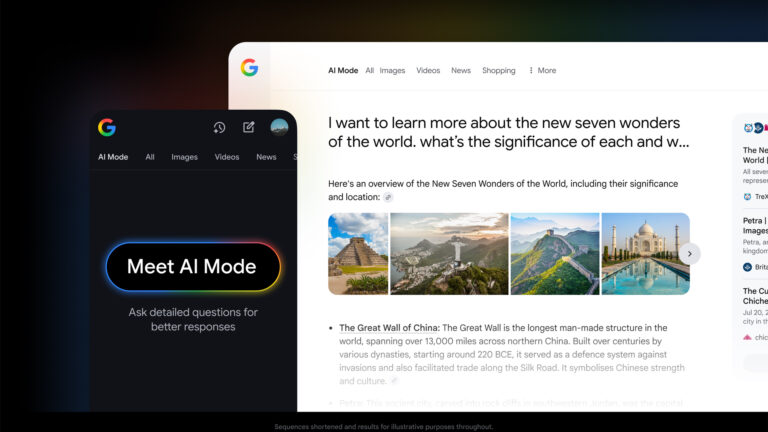This screenshot has width=768, height=432.
Task: Advance image carousel with next arrow
Action: pyautogui.click(x=690, y=254)
